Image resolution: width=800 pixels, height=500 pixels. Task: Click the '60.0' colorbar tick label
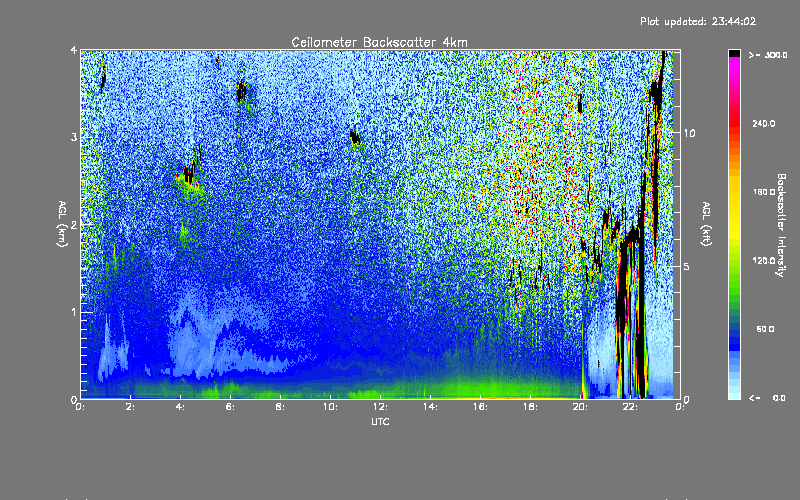point(765,329)
